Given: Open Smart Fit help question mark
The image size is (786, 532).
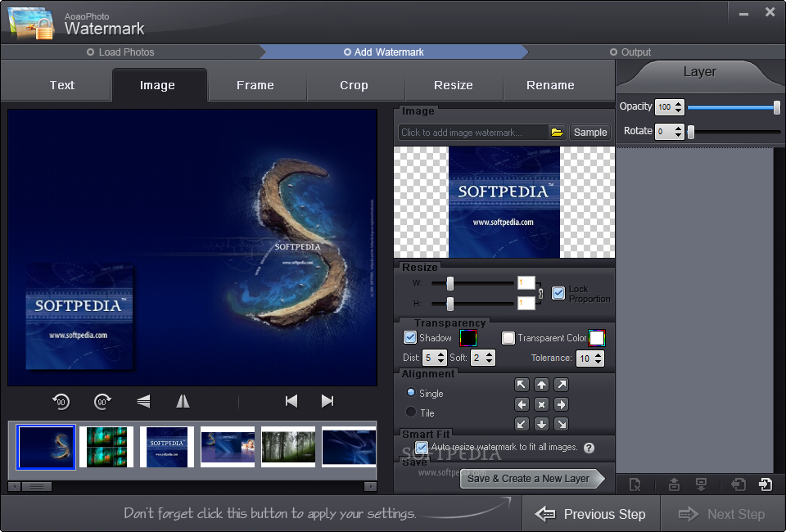Looking at the screenshot, I should (589, 448).
